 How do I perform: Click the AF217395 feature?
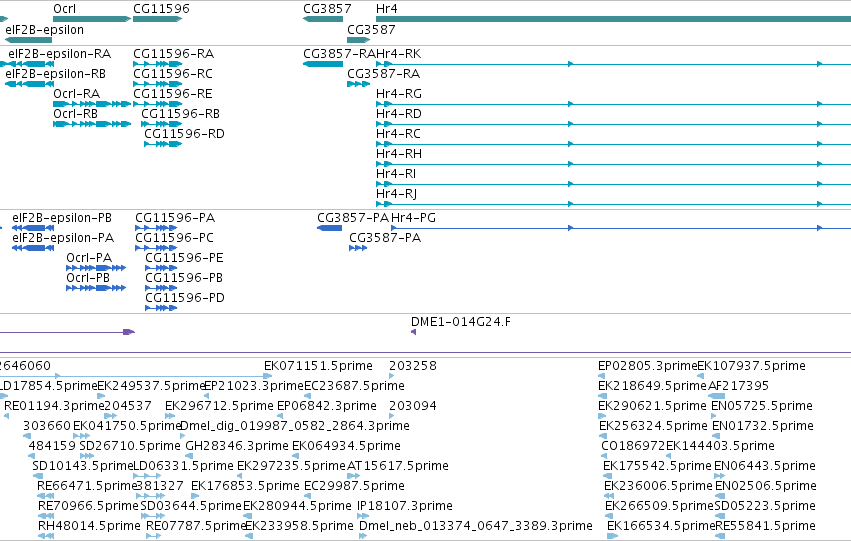pyautogui.click(x=717, y=396)
